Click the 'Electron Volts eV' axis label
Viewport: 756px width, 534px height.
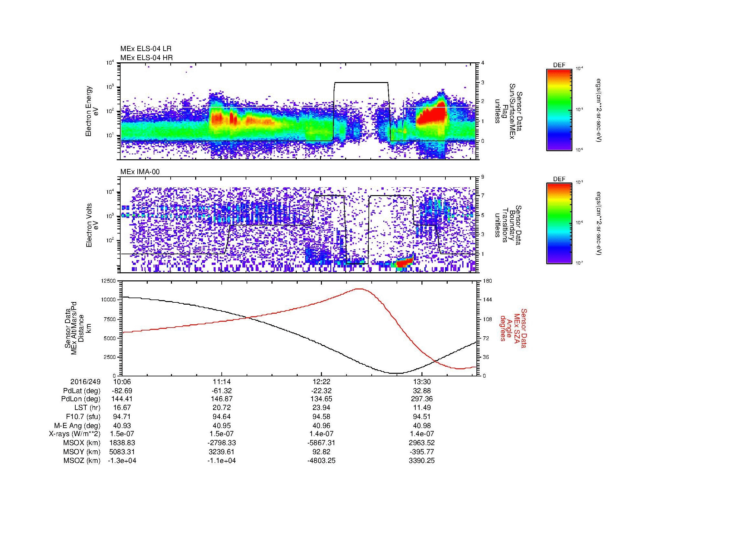92,225
